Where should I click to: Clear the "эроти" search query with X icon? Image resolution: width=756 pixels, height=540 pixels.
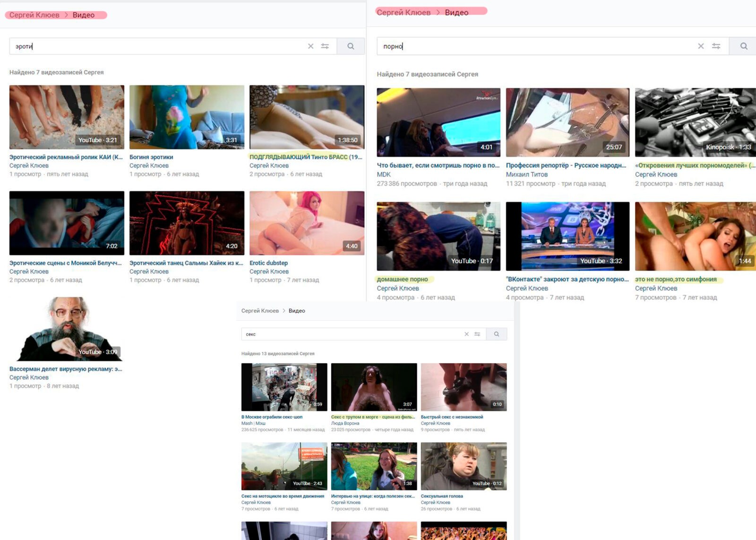310,46
